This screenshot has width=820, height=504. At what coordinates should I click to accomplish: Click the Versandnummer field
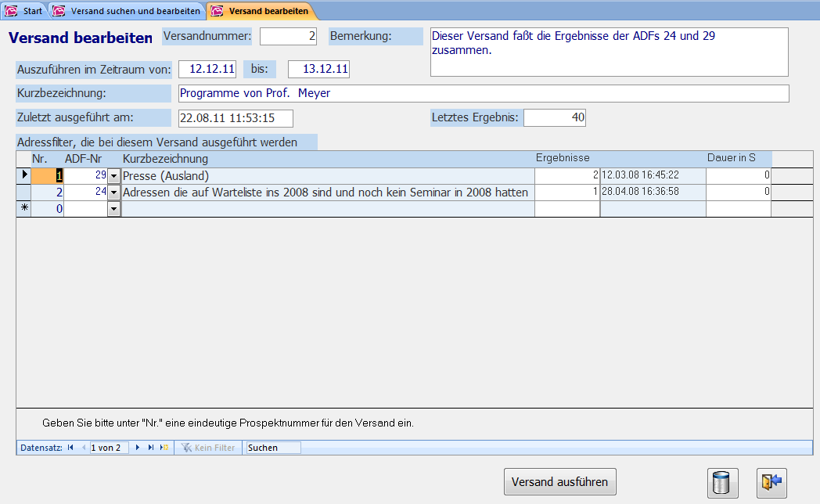coord(288,37)
